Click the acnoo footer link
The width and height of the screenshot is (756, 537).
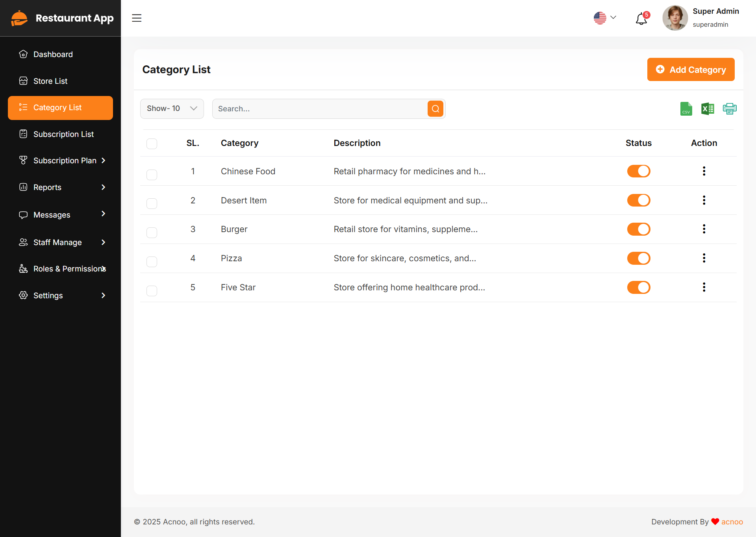coord(732,522)
